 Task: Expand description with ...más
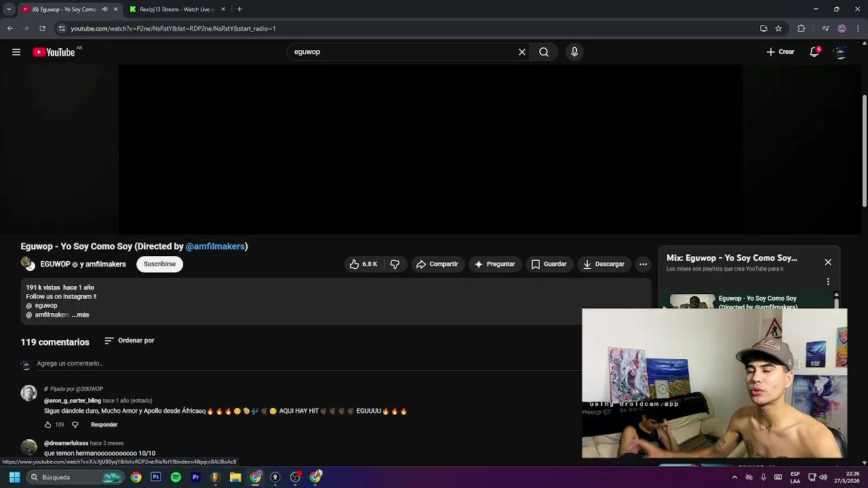[81, 315]
